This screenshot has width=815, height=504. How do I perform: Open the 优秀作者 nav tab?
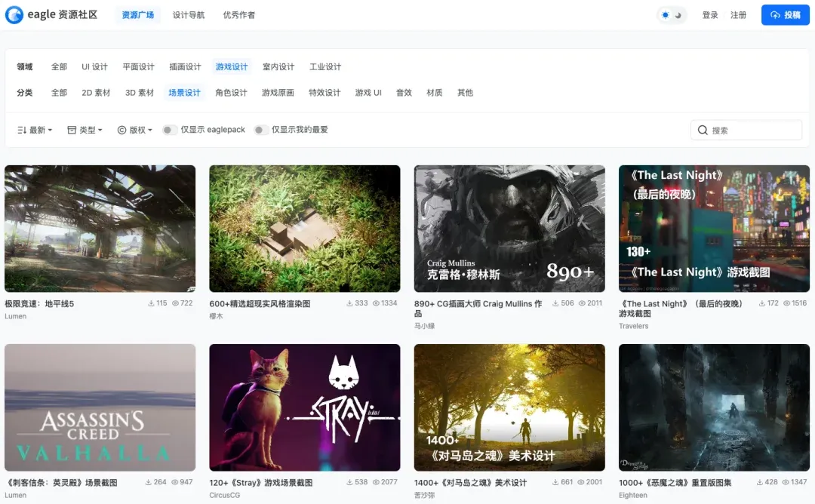pyautogui.click(x=239, y=15)
